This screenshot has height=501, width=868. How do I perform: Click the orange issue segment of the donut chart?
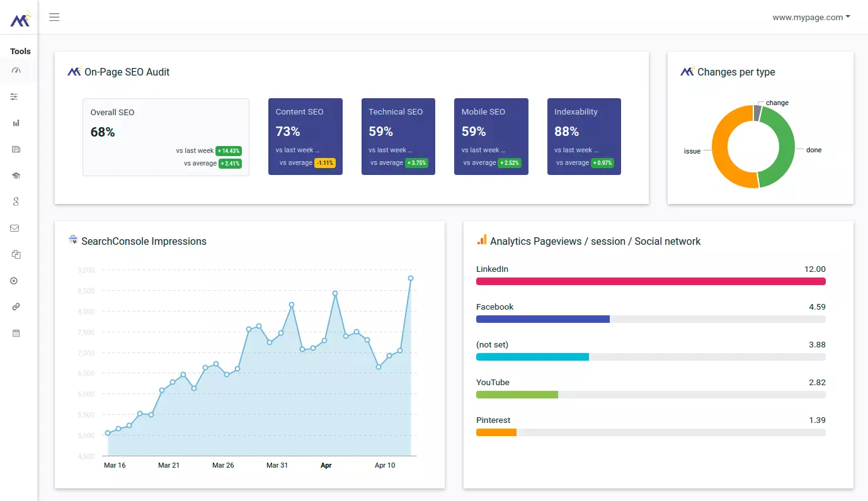(x=720, y=148)
